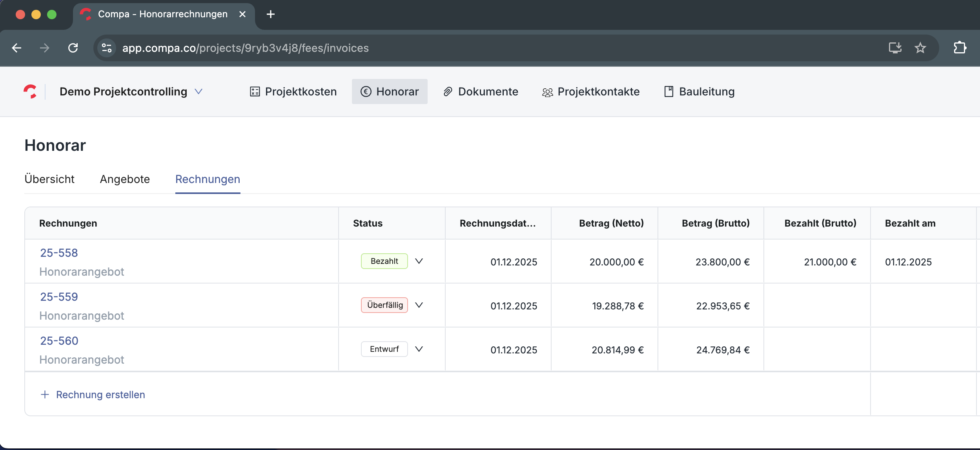This screenshot has width=980, height=450.
Task: Open Dokumente in the top navigation
Action: point(481,91)
